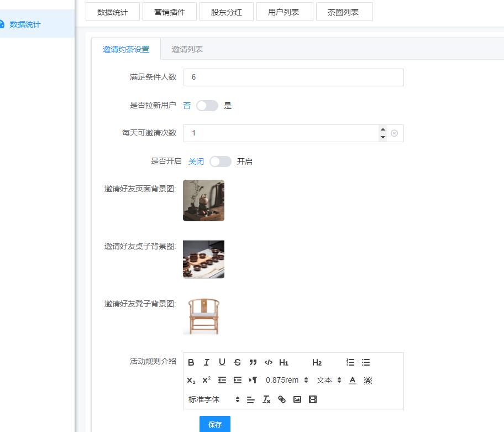The width and height of the screenshot is (504, 432).
Task: Insert an image into the rules editor
Action: click(x=297, y=399)
